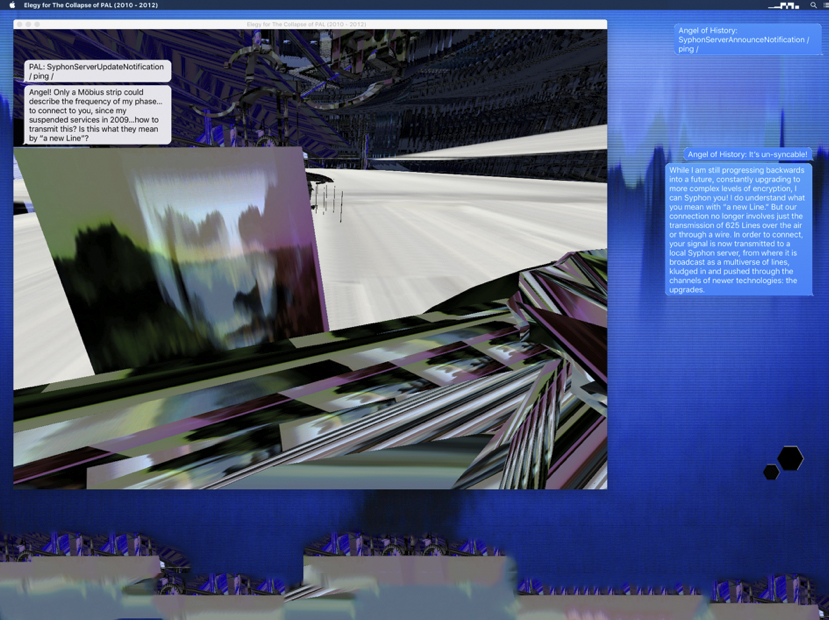Image resolution: width=829 pixels, height=620 pixels.
Task: Click the 'Angel! Only a Möbius strip' message
Action: (x=98, y=115)
